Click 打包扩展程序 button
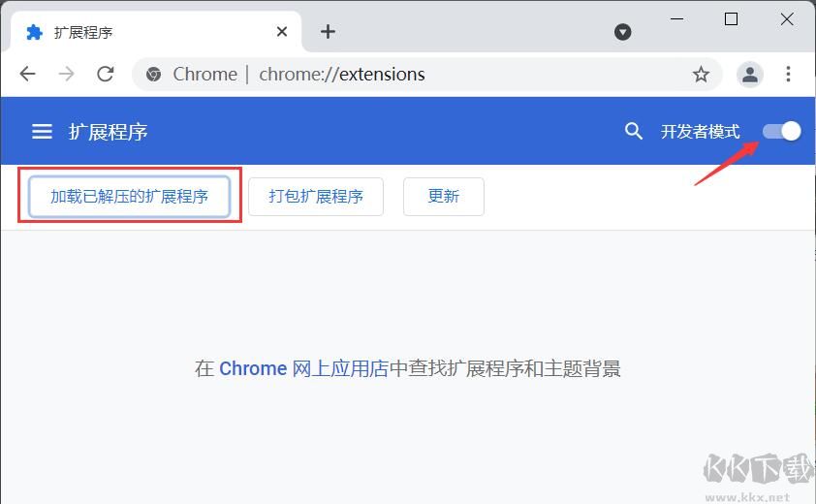 [316, 197]
